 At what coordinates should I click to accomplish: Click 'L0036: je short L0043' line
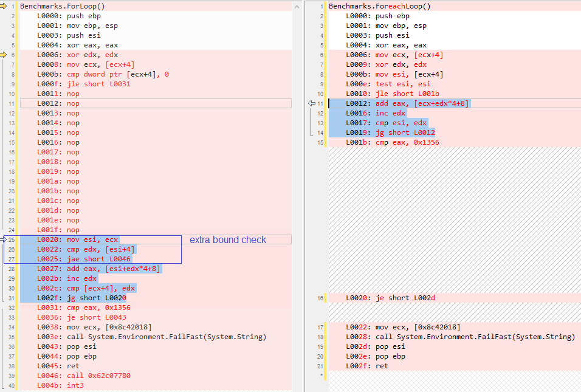click(81, 317)
